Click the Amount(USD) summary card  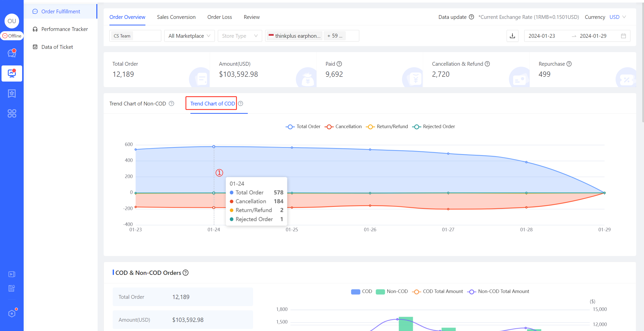(x=263, y=70)
